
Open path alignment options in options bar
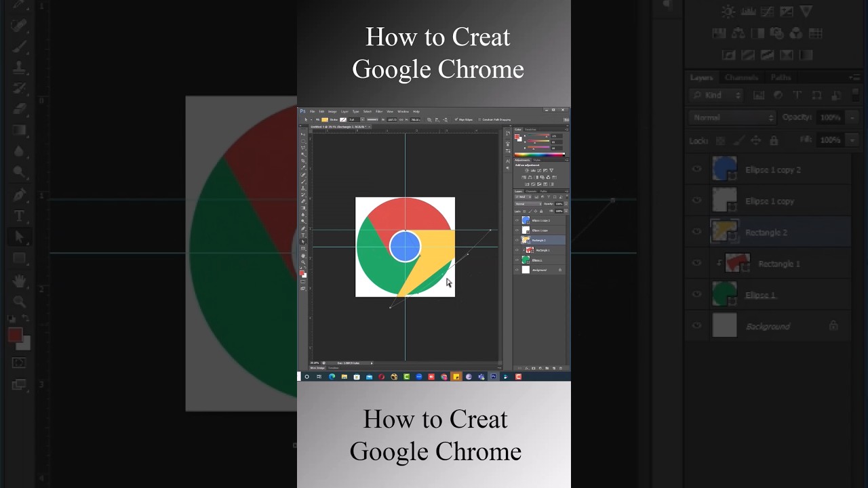pyautogui.click(x=437, y=120)
